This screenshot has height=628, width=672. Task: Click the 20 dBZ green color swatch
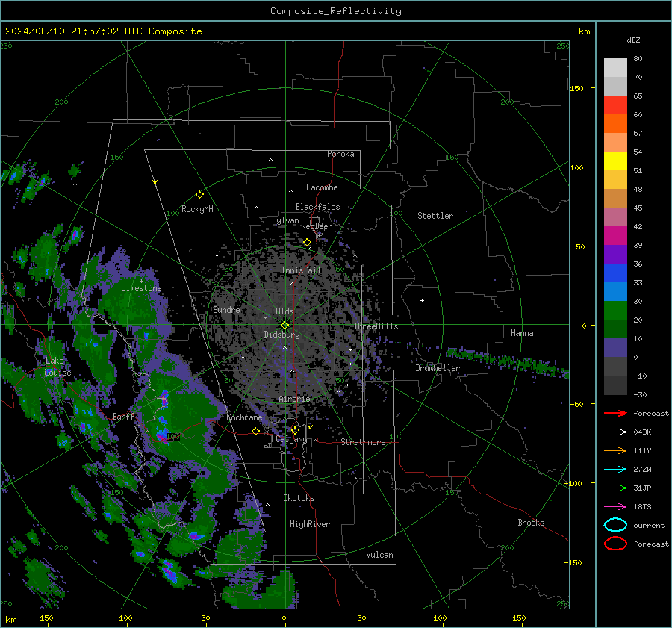[615, 310]
